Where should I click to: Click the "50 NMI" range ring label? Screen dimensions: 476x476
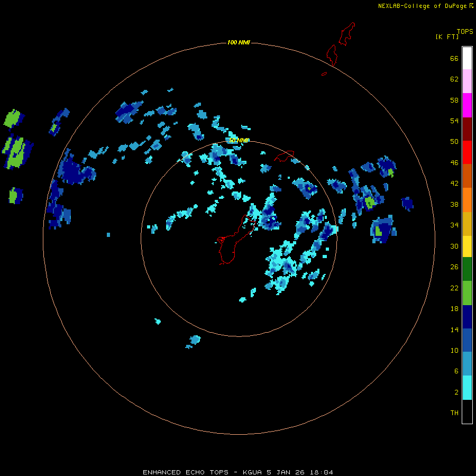(x=239, y=140)
